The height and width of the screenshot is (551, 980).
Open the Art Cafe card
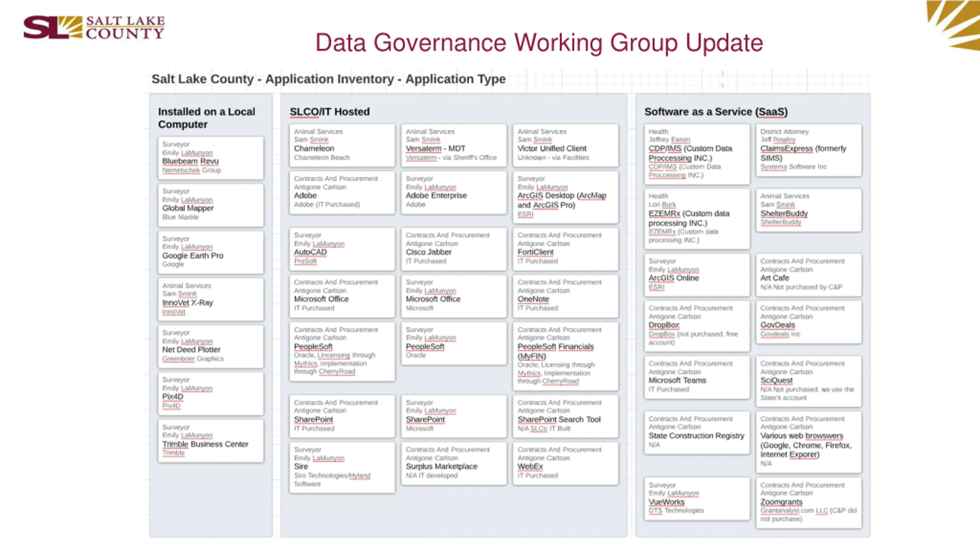pyautogui.click(x=808, y=275)
